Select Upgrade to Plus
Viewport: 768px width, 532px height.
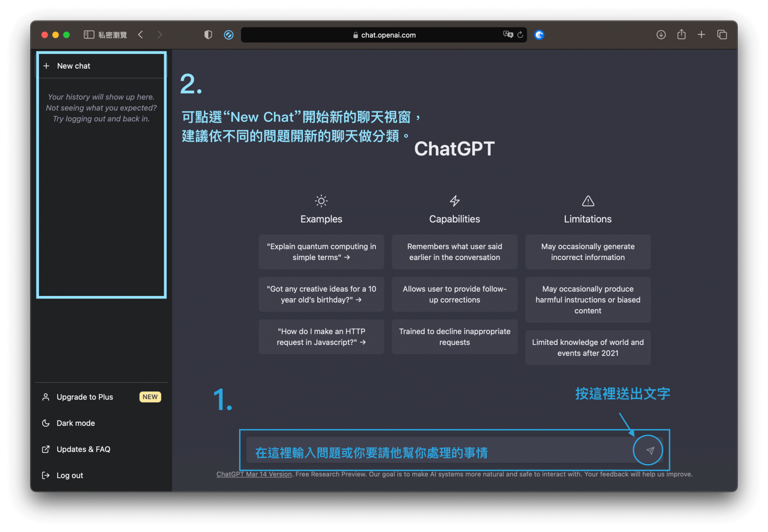[101, 397]
